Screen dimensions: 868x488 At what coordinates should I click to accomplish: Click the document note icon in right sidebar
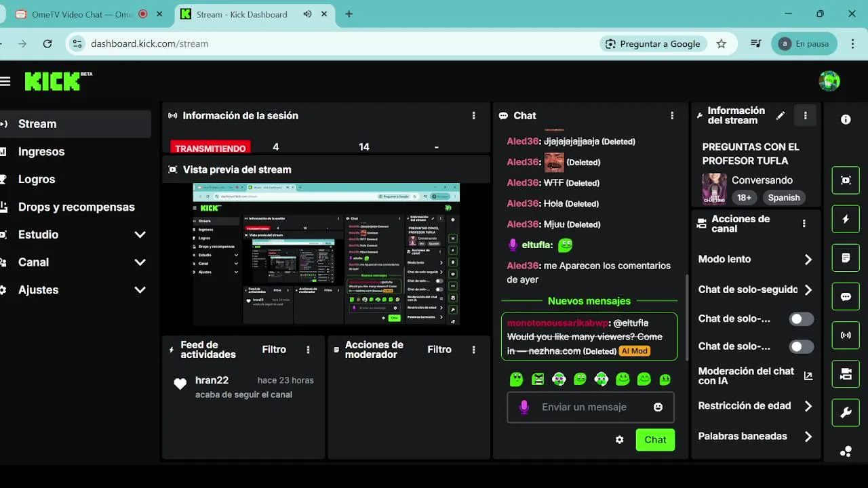846,258
